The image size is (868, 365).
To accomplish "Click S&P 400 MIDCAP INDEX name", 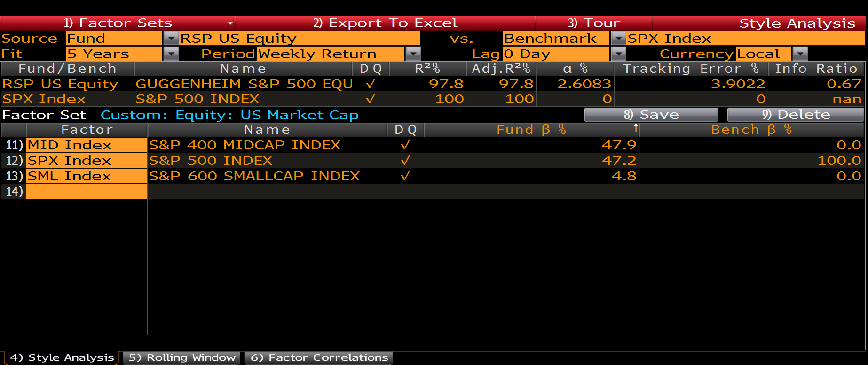I will 245,145.
